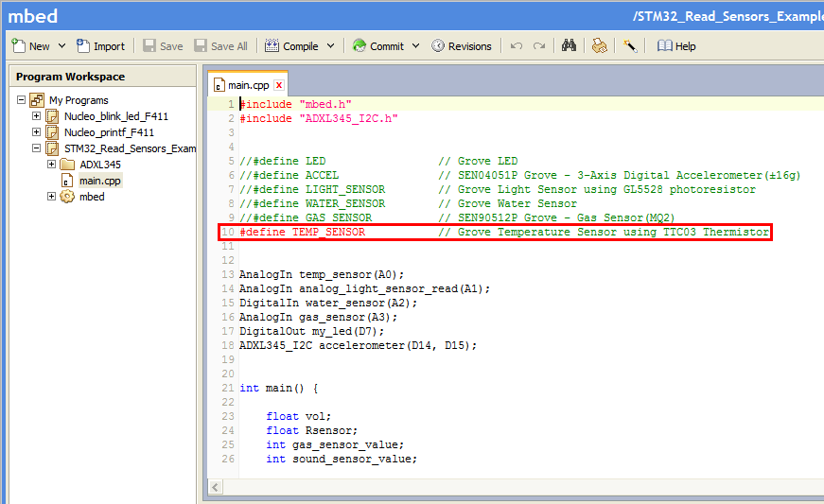Open the Commit dropdown arrow

pyautogui.click(x=415, y=45)
